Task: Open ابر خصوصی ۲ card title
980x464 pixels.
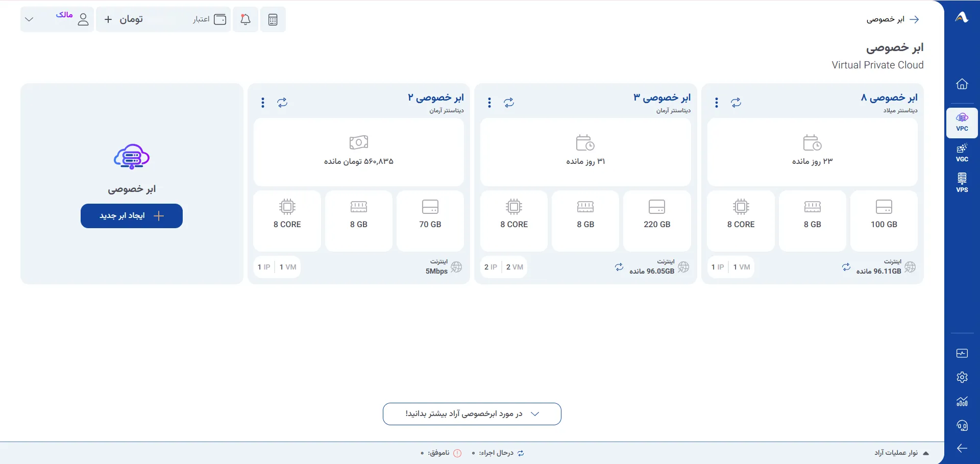Action: point(435,97)
